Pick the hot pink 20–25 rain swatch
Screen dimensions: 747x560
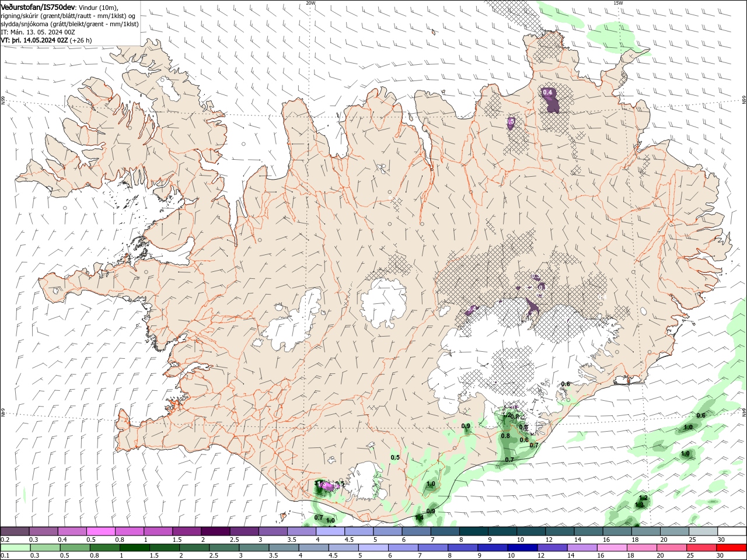671,548
